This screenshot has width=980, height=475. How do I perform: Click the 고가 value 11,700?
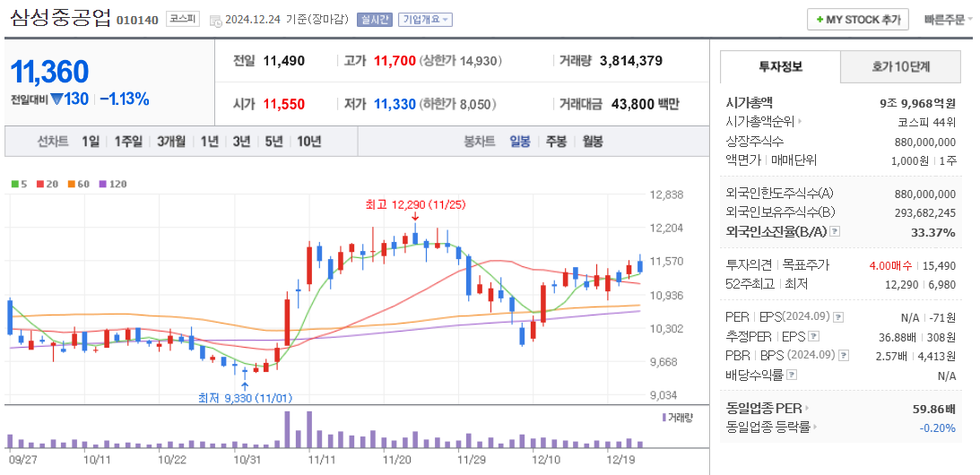click(395, 61)
